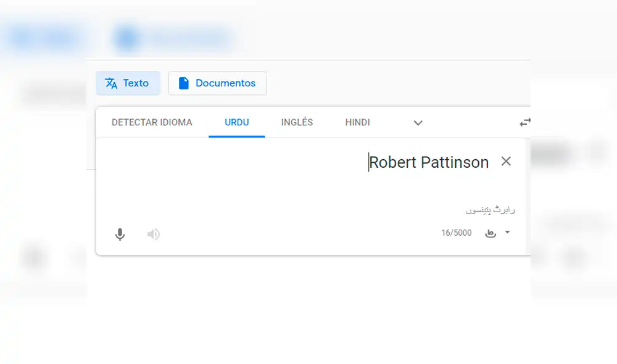
Task: Switch to the Documentos tab
Action: (217, 83)
